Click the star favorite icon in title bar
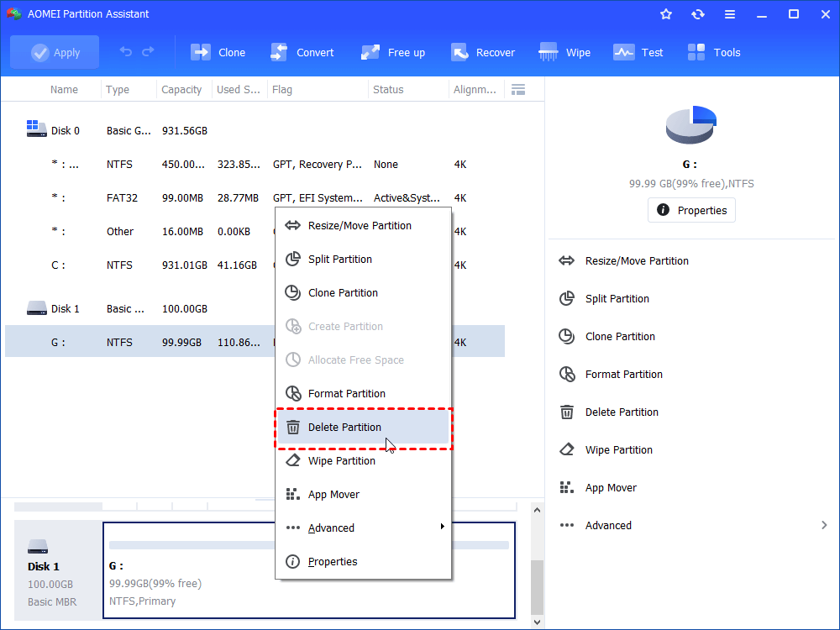This screenshot has height=630, width=840. (666, 14)
